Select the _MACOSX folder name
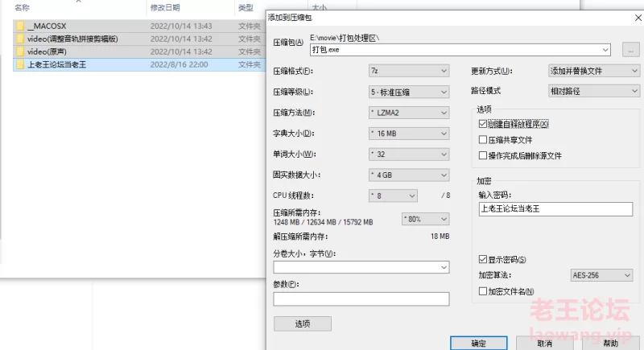The height and width of the screenshot is (350, 644). click(47, 26)
